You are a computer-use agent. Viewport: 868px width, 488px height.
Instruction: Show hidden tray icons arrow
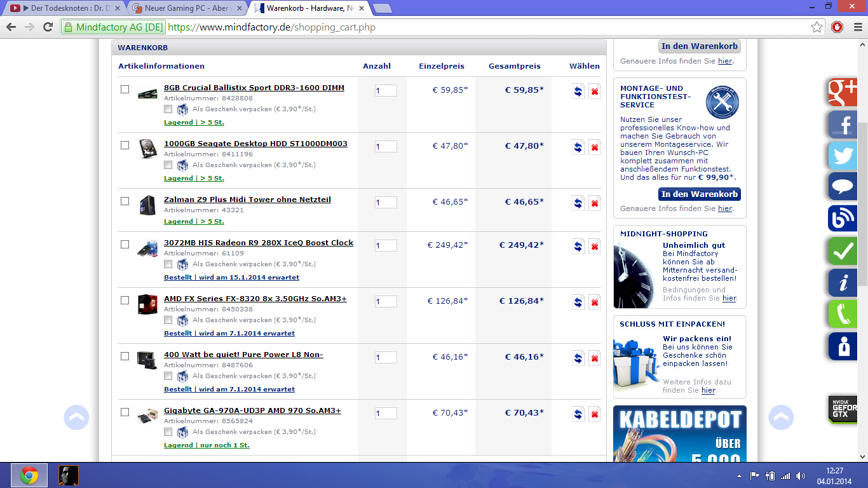tap(739, 475)
